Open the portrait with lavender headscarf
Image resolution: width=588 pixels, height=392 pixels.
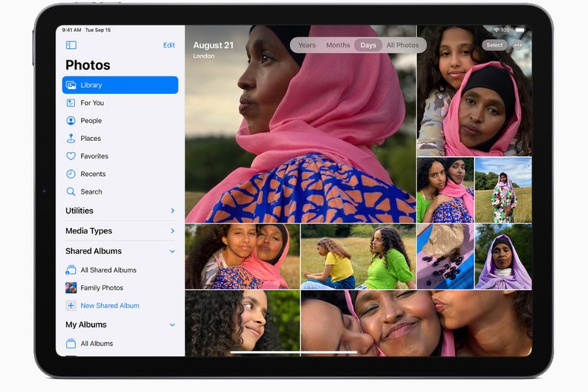tap(503, 256)
